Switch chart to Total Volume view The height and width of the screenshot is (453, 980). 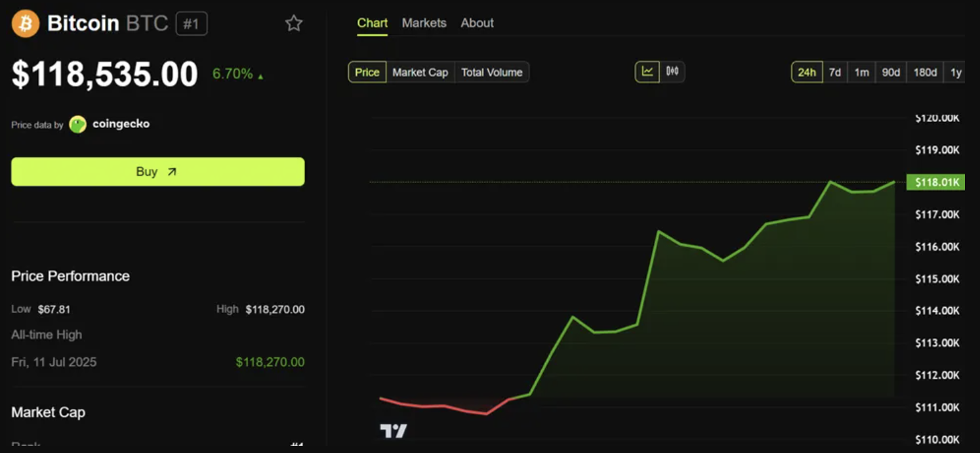click(492, 72)
